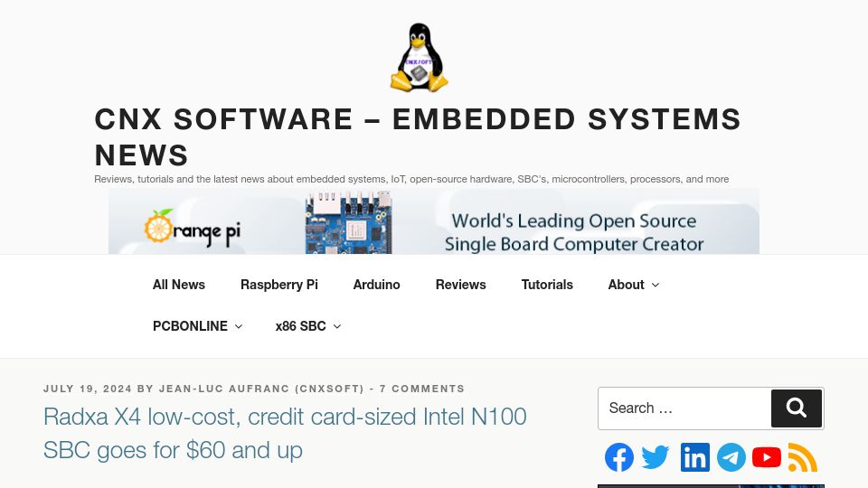Open the All News menu item
The width and height of the screenshot is (868, 488).
(179, 285)
